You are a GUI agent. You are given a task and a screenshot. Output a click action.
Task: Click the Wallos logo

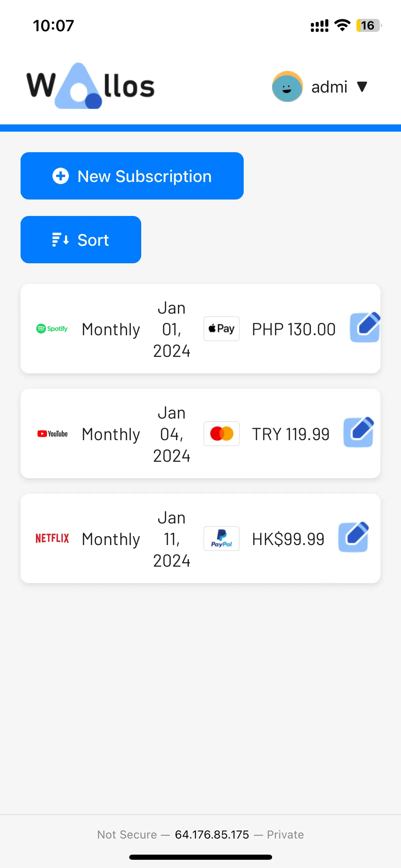90,86
